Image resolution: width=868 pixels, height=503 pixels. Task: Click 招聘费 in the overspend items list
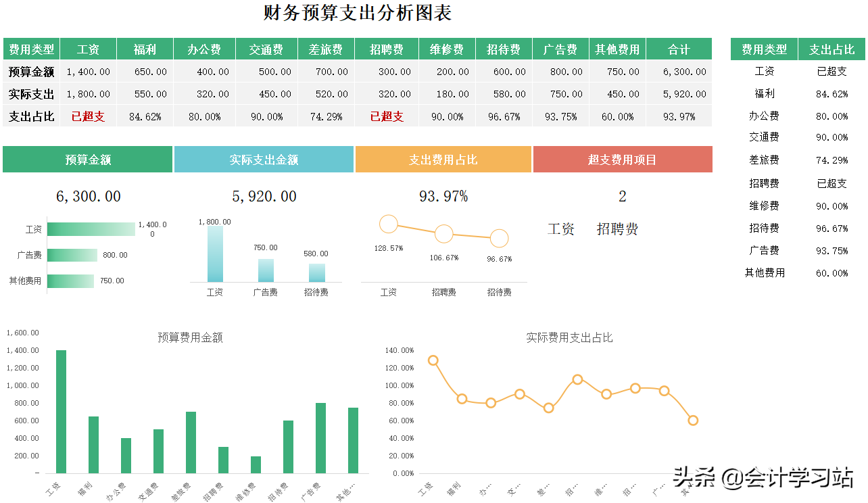pos(616,229)
